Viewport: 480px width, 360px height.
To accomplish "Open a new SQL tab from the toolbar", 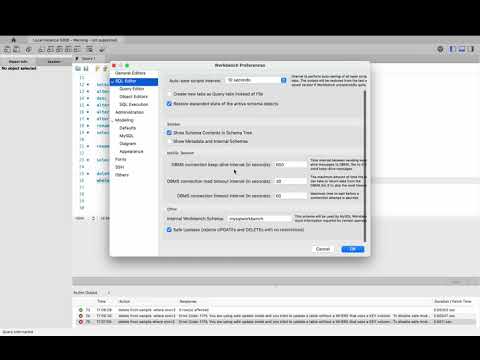I will [x=7, y=49].
